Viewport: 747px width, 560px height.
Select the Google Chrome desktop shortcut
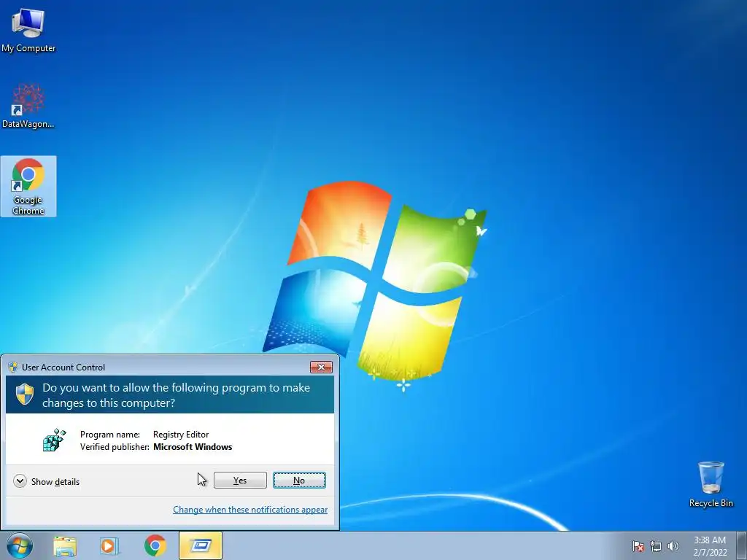point(28,186)
